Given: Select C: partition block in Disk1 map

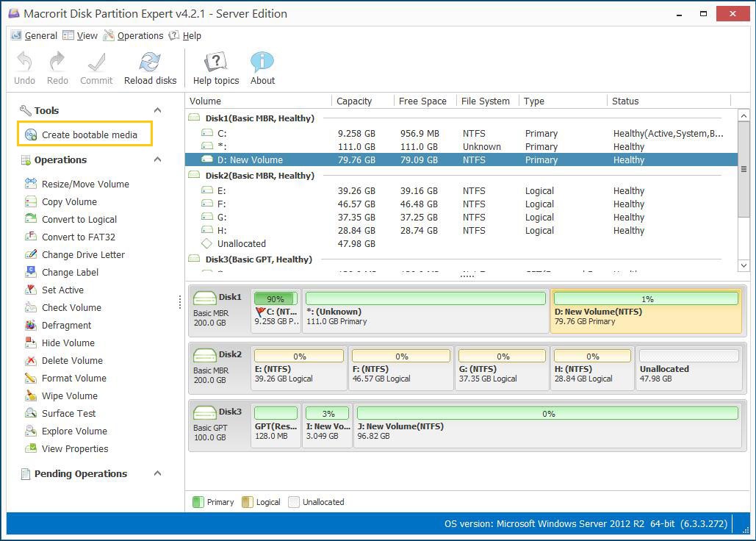Looking at the screenshot, I should [x=276, y=311].
